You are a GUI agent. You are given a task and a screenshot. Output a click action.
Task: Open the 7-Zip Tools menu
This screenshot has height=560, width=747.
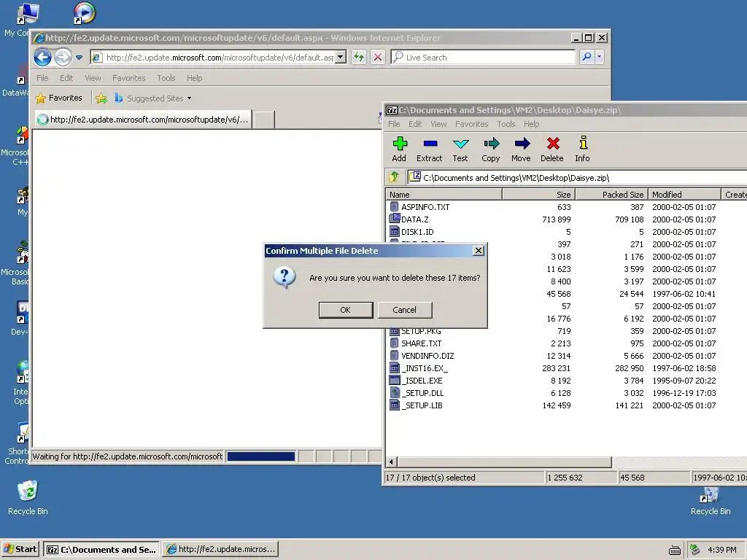pyautogui.click(x=506, y=124)
